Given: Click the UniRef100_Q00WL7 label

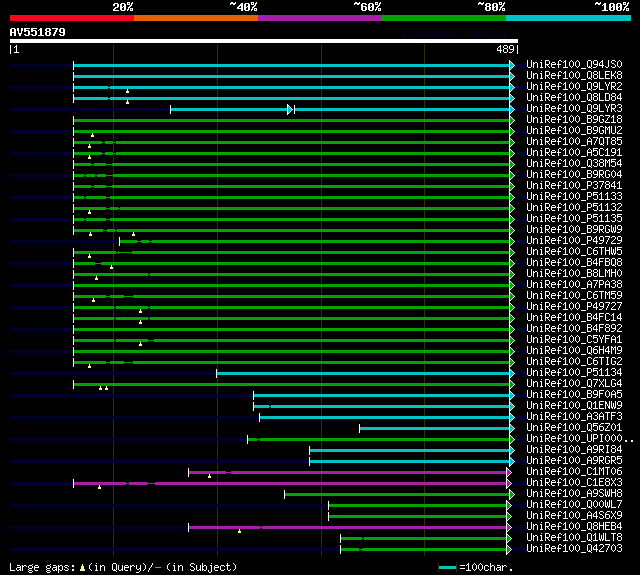Looking at the screenshot, I should tap(574, 505).
